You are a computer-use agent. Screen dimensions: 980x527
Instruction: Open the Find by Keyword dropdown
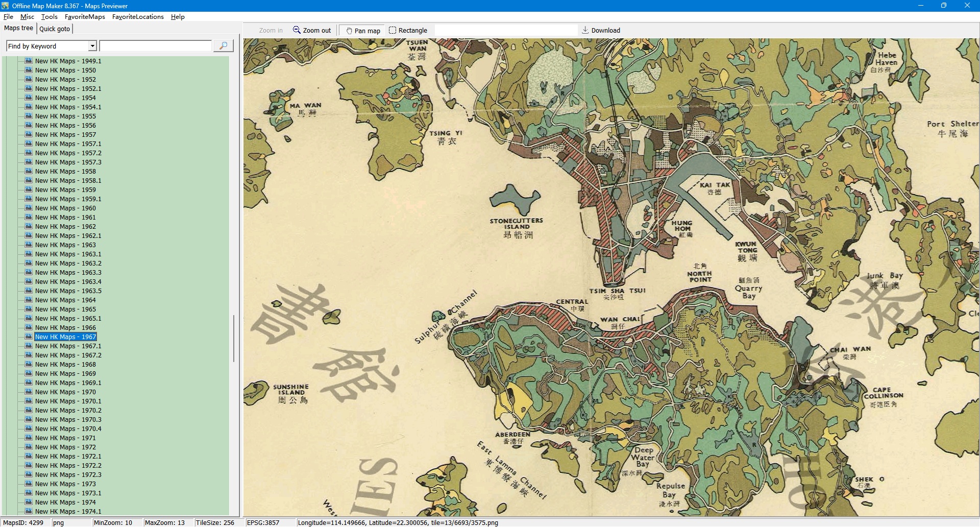click(92, 46)
